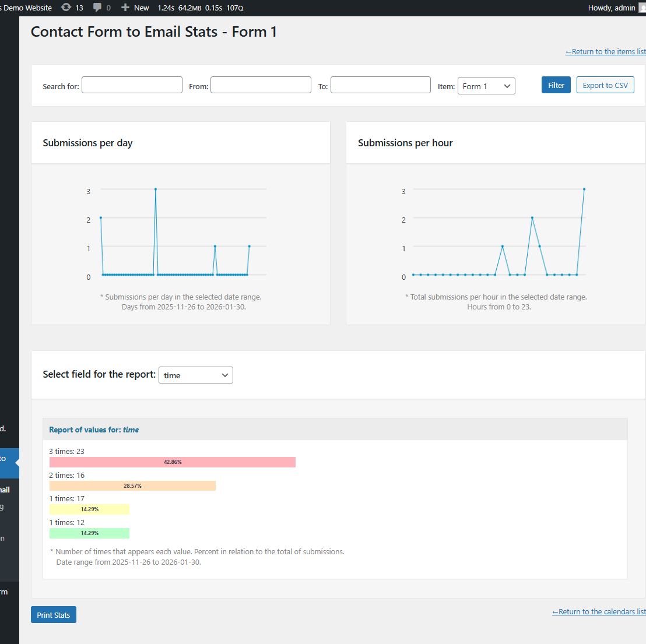The height and width of the screenshot is (644, 646).
Task: Click the orange 28.57% bar
Action: [132, 485]
